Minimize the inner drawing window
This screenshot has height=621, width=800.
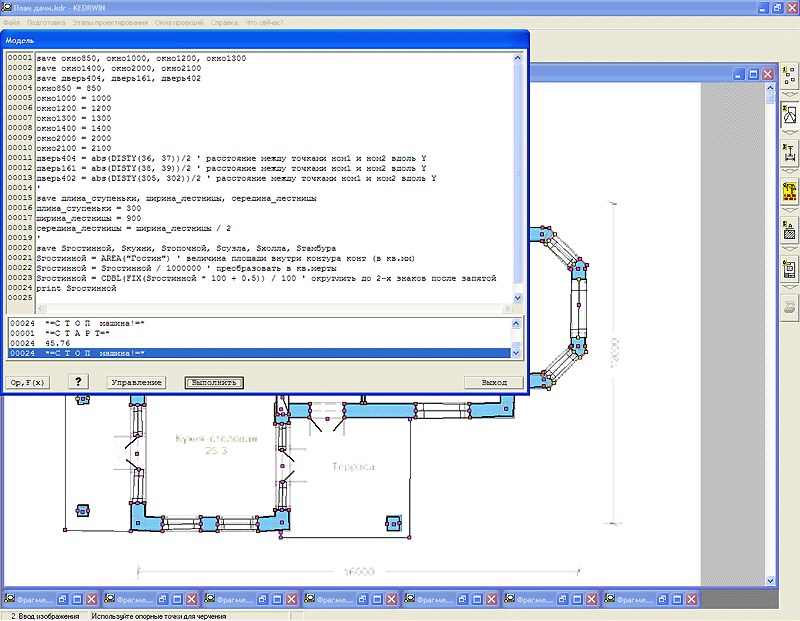coord(739,74)
